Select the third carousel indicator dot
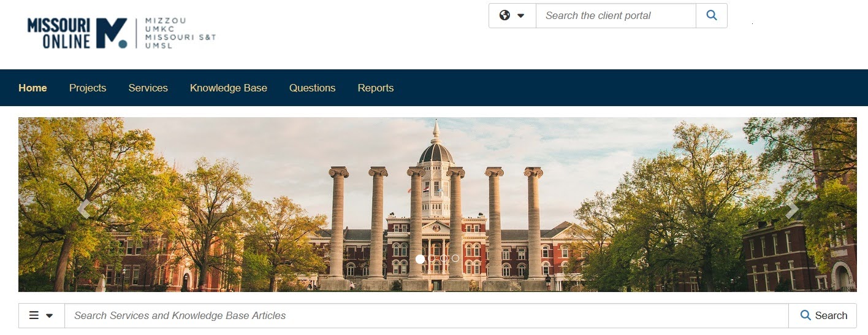 point(444,258)
